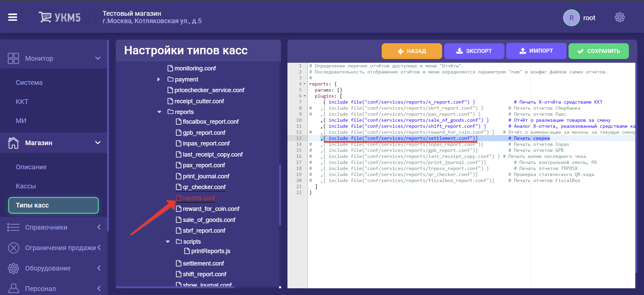Open inpas_report.conf in the file tree
This screenshot has height=295, width=644.
[206, 143]
